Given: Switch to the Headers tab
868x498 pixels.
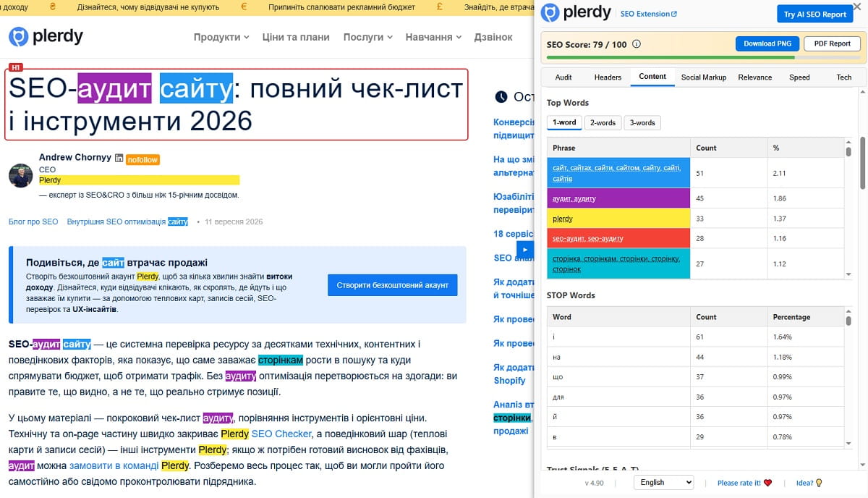Looking at the screenshot, I should (608, 77).
